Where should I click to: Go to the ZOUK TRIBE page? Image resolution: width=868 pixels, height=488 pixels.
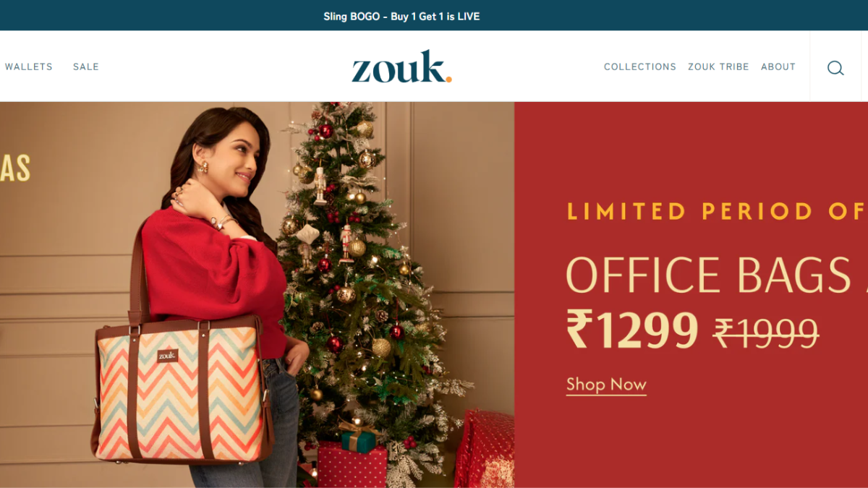(718, 67)
